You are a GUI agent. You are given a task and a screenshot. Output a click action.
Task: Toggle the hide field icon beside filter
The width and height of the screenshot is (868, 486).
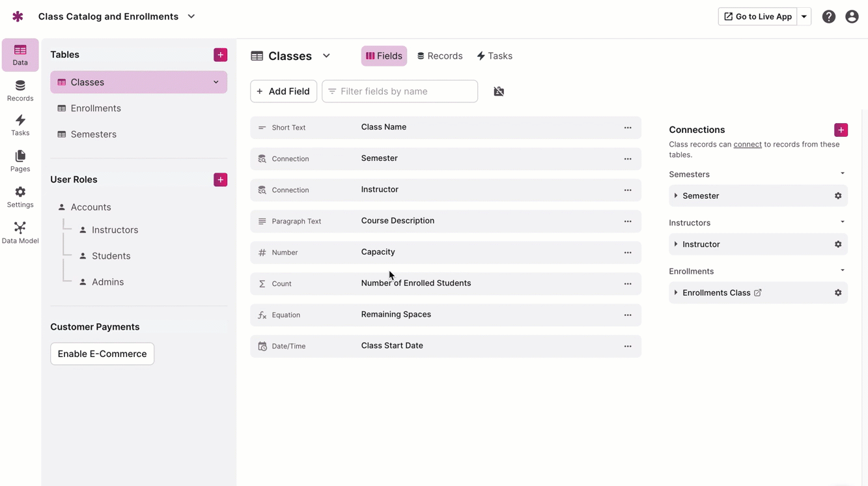tap(499, 92)
